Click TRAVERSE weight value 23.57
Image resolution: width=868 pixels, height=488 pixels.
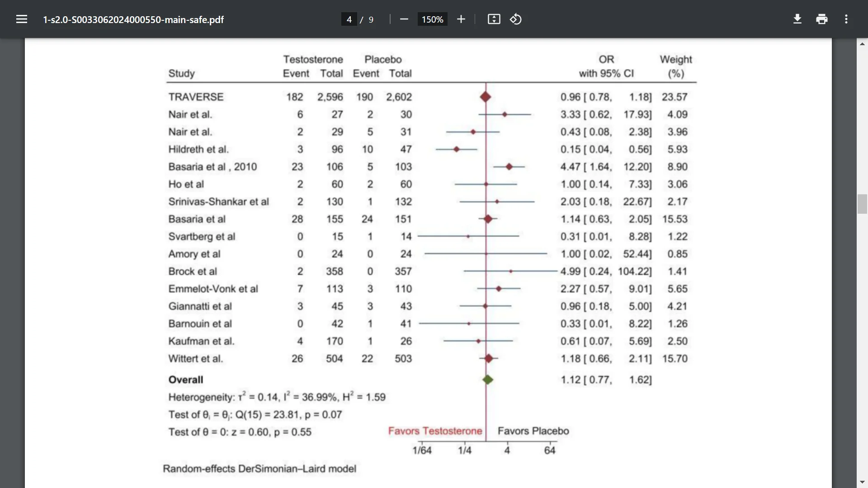coord(675,97)
